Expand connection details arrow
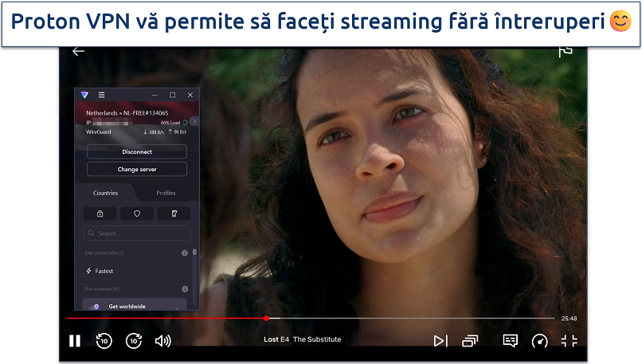The image size is (642, 364). 194,121
